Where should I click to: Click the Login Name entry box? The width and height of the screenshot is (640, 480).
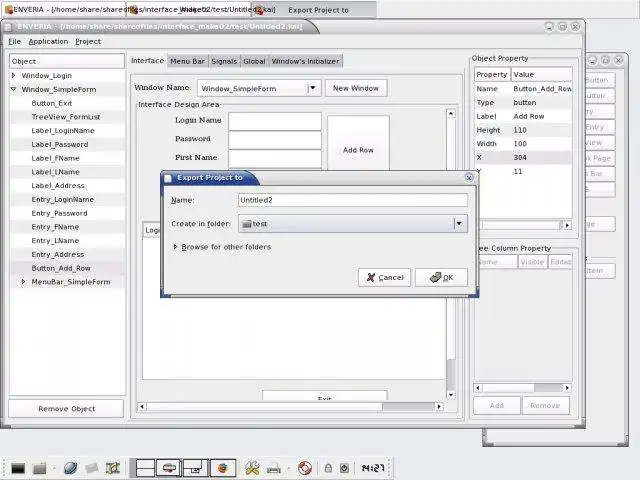275,121
